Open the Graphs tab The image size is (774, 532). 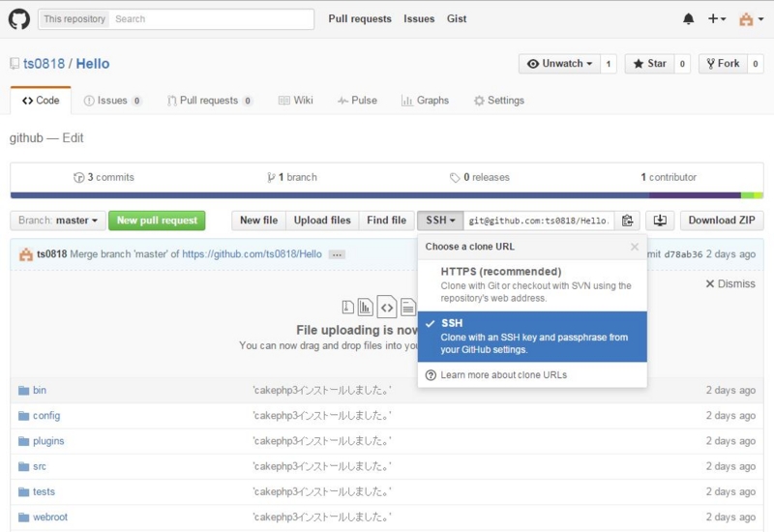[x=425, y=101]
